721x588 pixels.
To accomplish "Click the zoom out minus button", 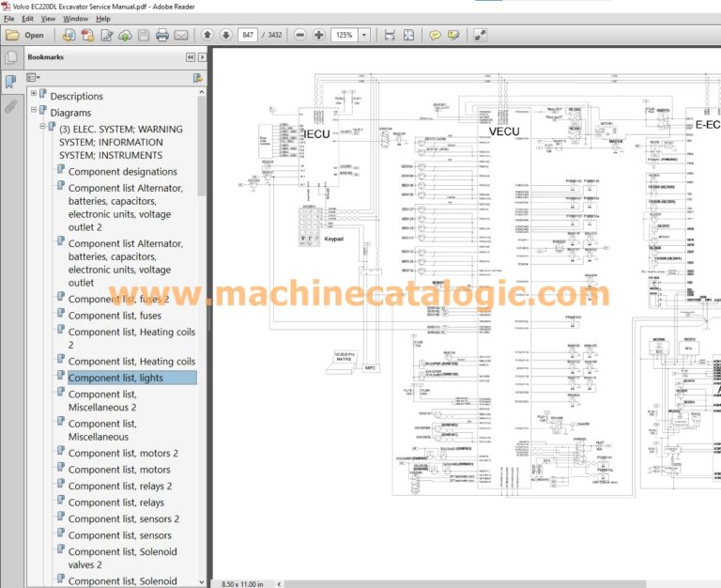I will point(300,35).
